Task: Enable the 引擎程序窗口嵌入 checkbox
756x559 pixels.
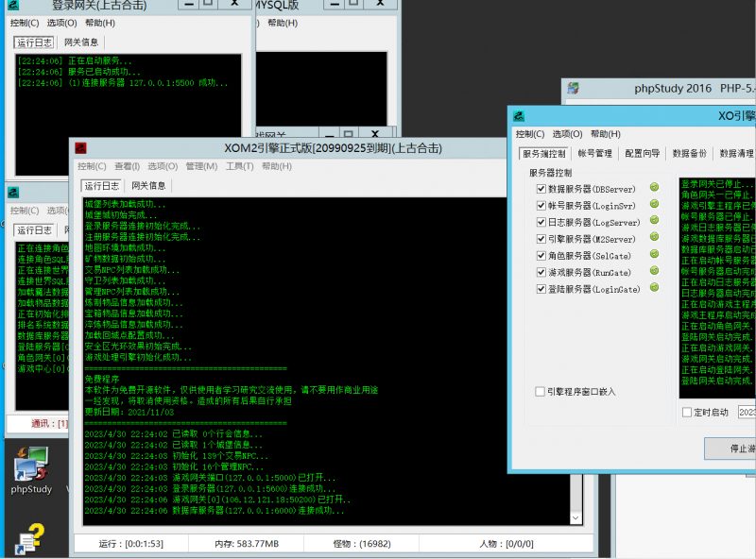Action: pyautogui.click(x=540, y=391)
